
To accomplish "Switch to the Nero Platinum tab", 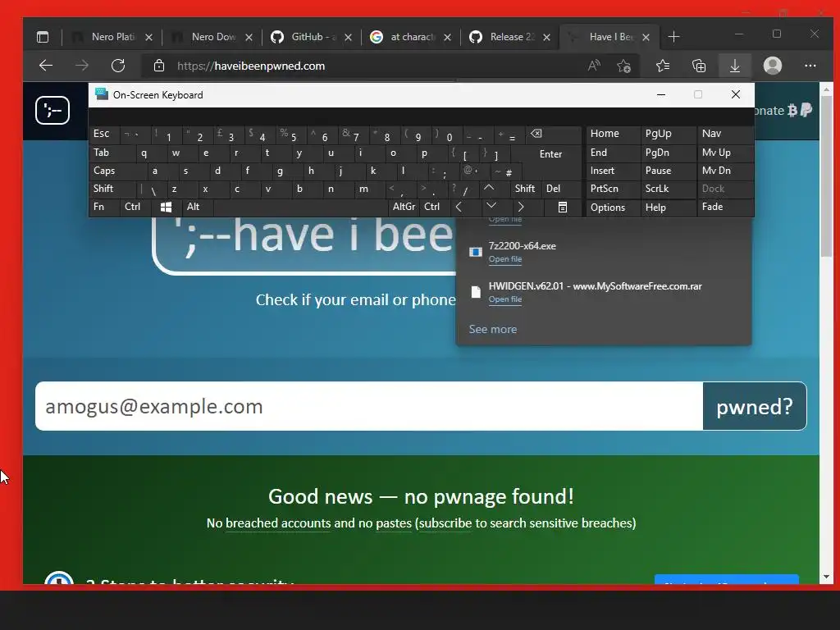I will click(112, 37).
